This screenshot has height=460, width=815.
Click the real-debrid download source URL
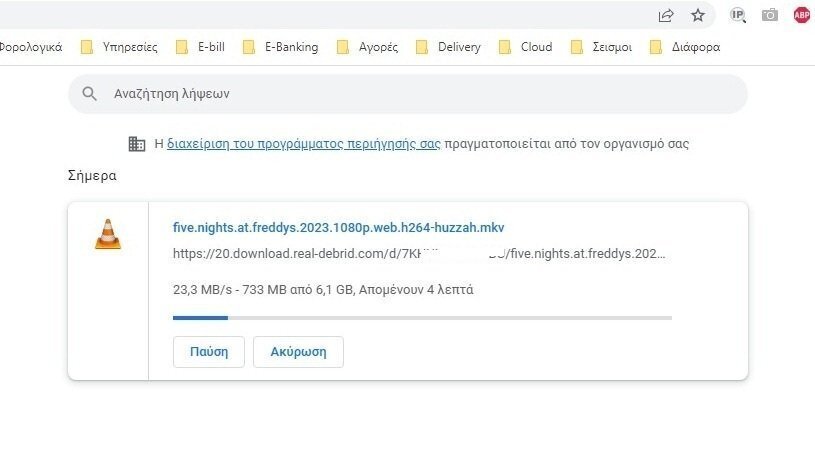pos(419,254)
